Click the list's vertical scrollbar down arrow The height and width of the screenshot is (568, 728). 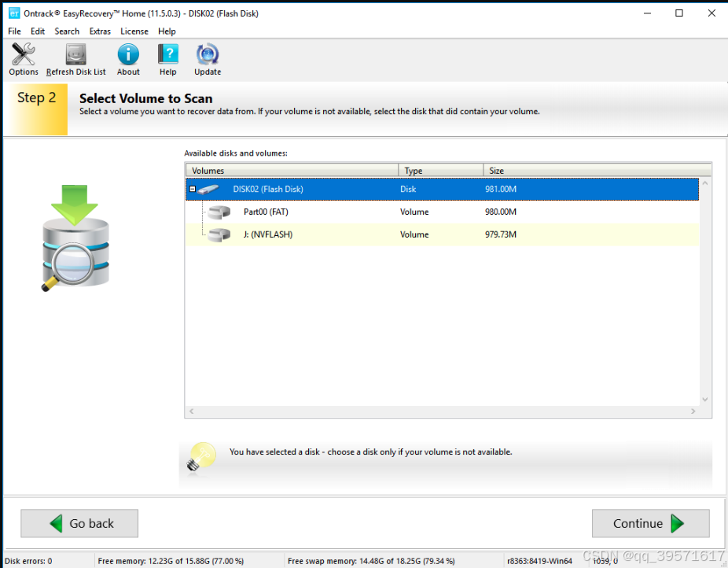click(x=704, y=400)
